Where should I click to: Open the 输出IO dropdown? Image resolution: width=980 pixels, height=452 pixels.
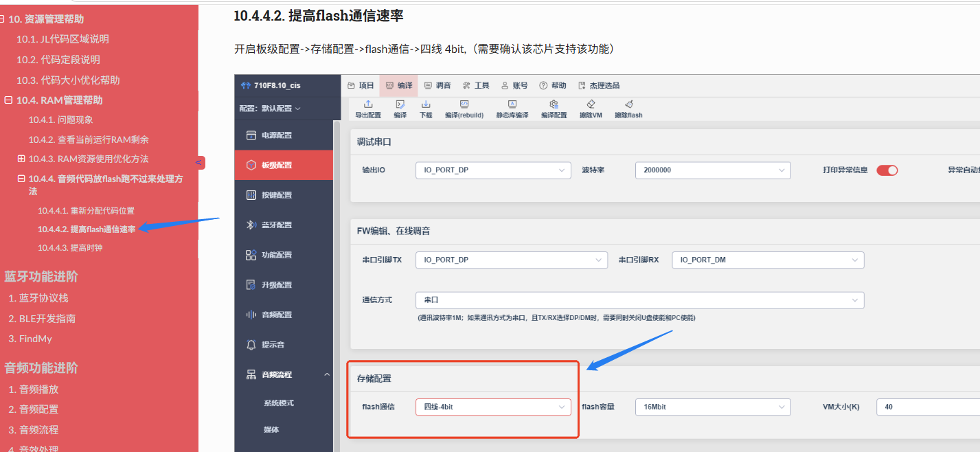pos(493,170)
